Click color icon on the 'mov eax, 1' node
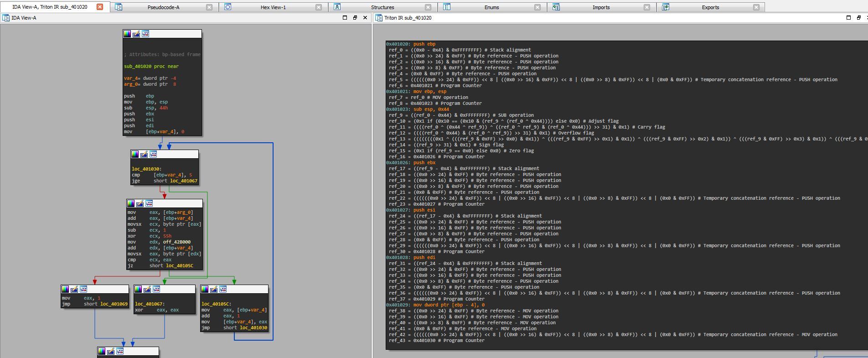This screenshot has width=868, height=358. pos(65,289)
